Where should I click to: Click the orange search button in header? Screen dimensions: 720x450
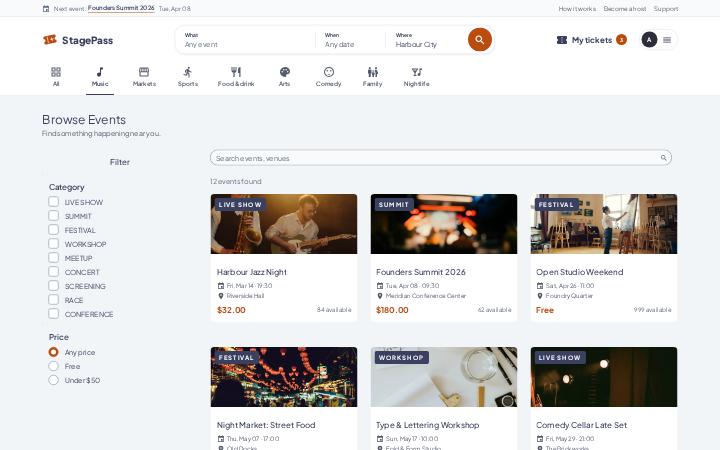click(479, 39)
